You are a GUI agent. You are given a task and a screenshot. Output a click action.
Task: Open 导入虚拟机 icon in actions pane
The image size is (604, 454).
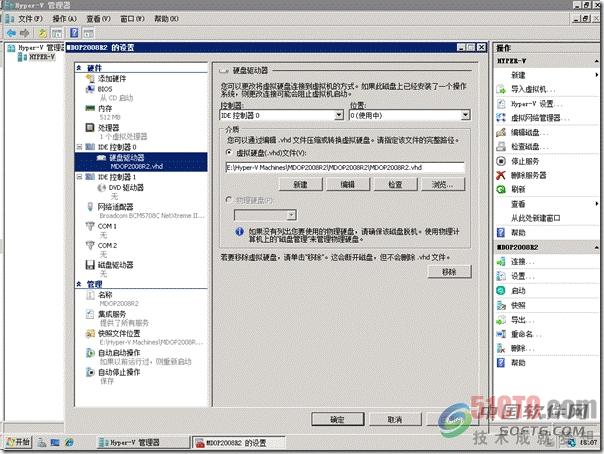501,89
